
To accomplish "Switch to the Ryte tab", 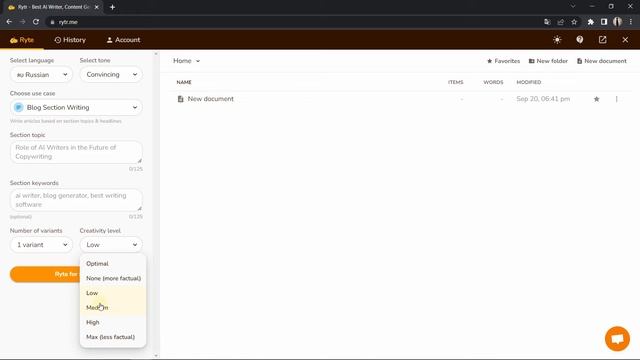I will [x=22, y=40].
